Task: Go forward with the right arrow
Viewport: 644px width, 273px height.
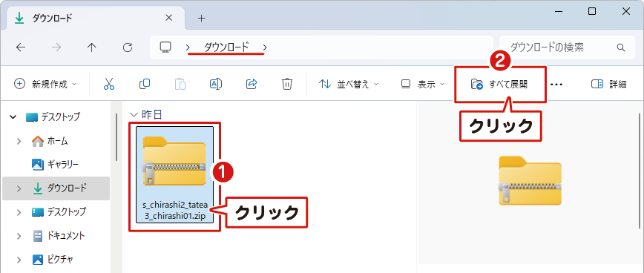Action: coord(56,47)
